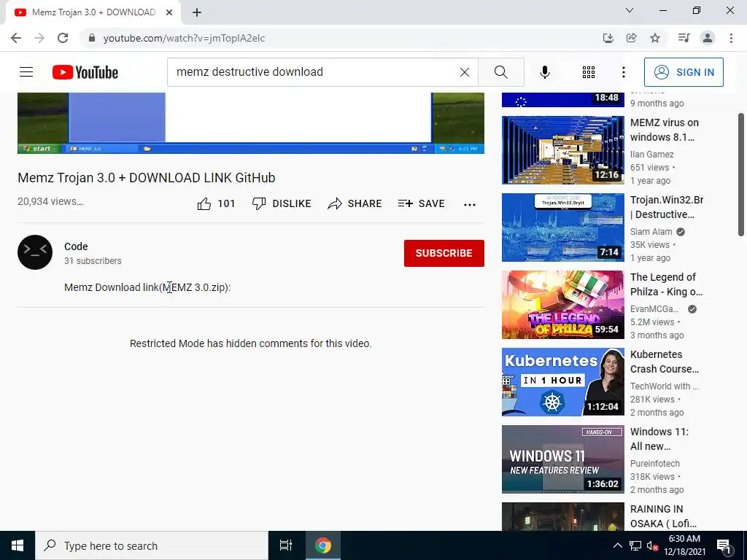Open YouTube settings three-dot menu
Screen dimensions: 747x560
pos(623,72)
